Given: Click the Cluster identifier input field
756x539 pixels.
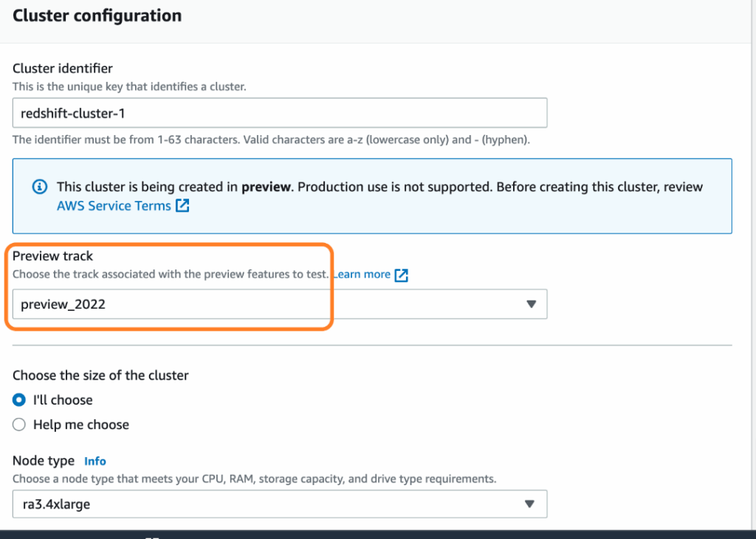Looking at the screenshot, I should (280, 113).
